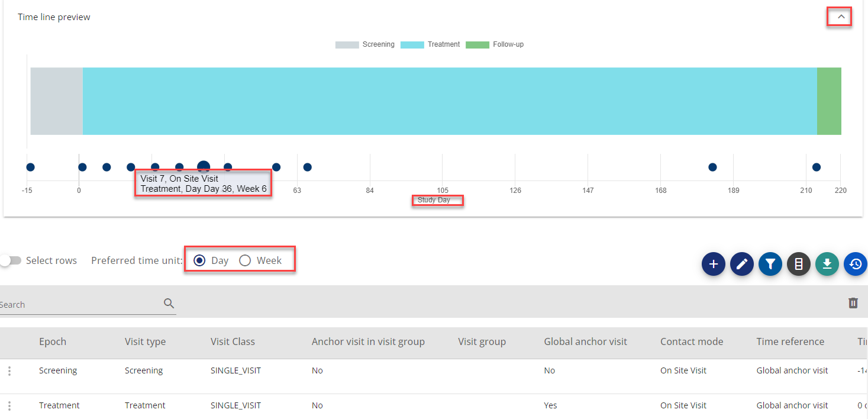The image size is (868, 419).
Task: Open the version history clock button
Action: (856, 264)
